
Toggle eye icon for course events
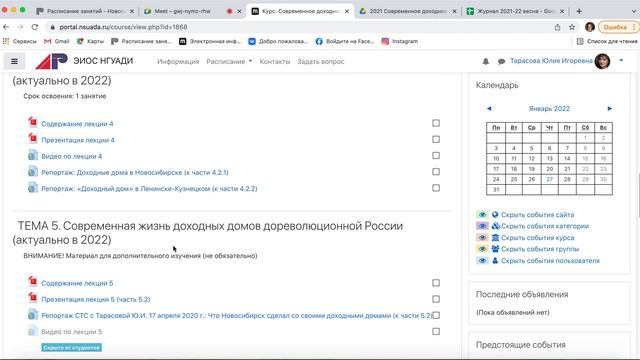[482, 238]
